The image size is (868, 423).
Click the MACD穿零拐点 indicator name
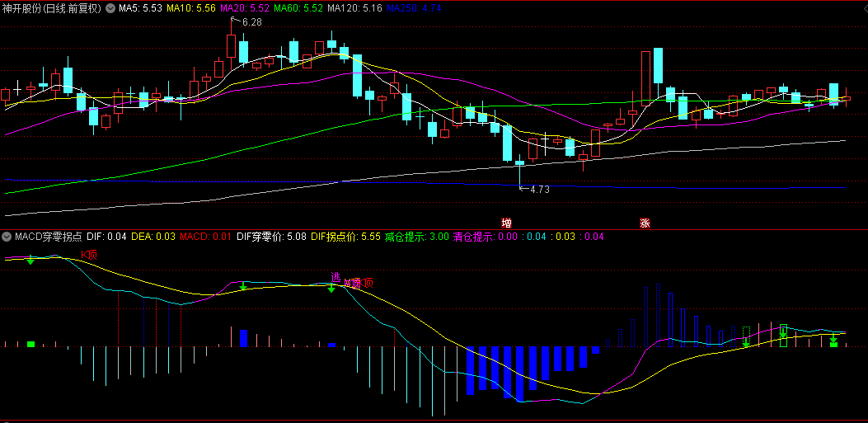pyautogui.click(x=49, y=237)
